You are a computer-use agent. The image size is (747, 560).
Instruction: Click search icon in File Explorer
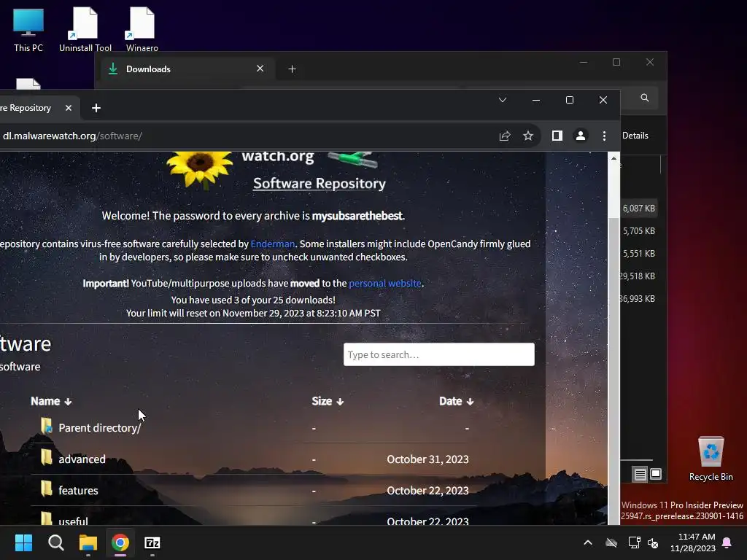coord(645,98)
